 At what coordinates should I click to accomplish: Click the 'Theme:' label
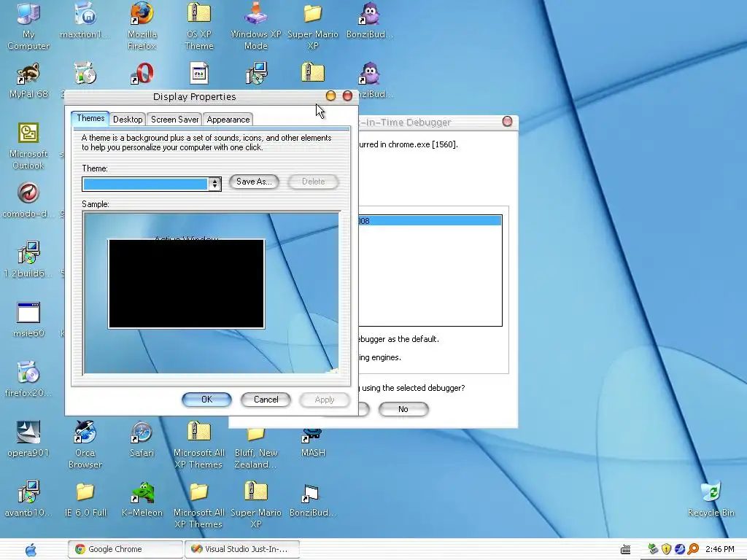tap(95, 168)
